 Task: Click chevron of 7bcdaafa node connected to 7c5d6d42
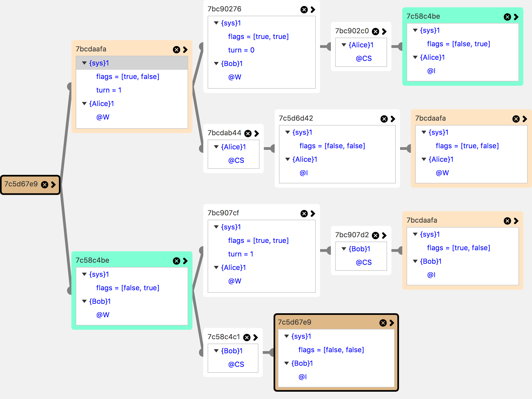tap(525, 119)
